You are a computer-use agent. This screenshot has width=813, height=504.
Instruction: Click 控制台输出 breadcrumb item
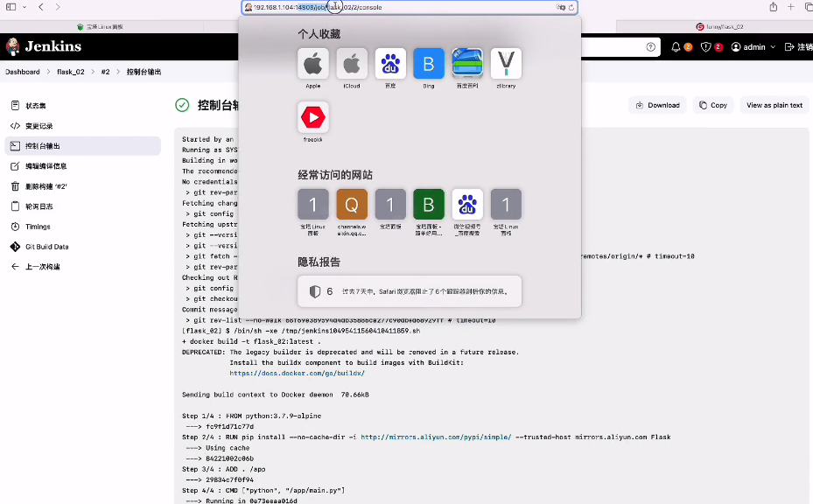pyautogui.click(x=144, y=72)
